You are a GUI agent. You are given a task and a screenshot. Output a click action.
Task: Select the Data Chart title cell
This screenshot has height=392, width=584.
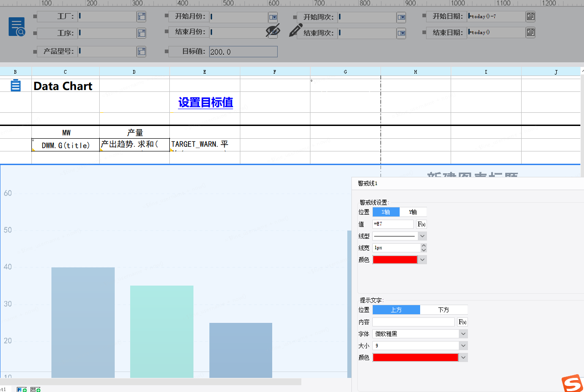66,85
